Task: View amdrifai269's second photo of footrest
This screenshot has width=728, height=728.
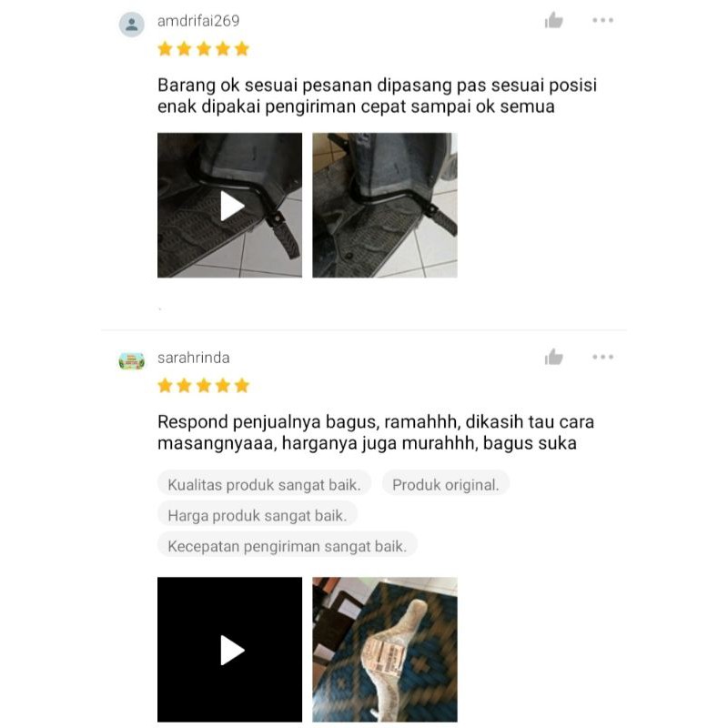Action: (x=385, y=206)
